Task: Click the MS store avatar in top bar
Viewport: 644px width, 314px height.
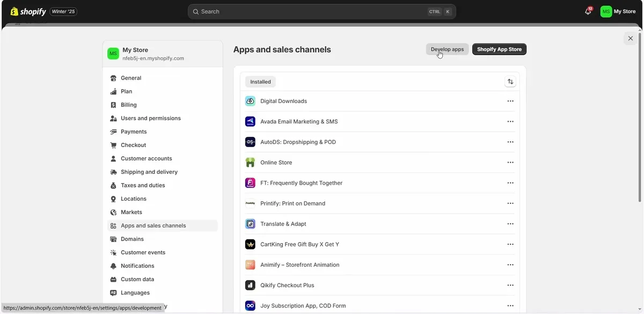Action: tap(606, 11)
